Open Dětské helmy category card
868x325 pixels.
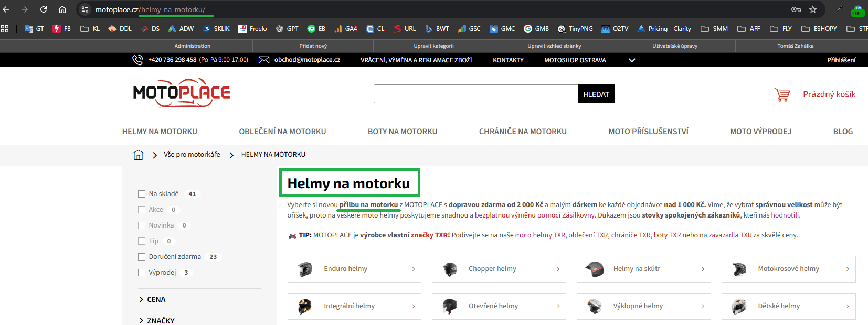(x=789, y=306)
